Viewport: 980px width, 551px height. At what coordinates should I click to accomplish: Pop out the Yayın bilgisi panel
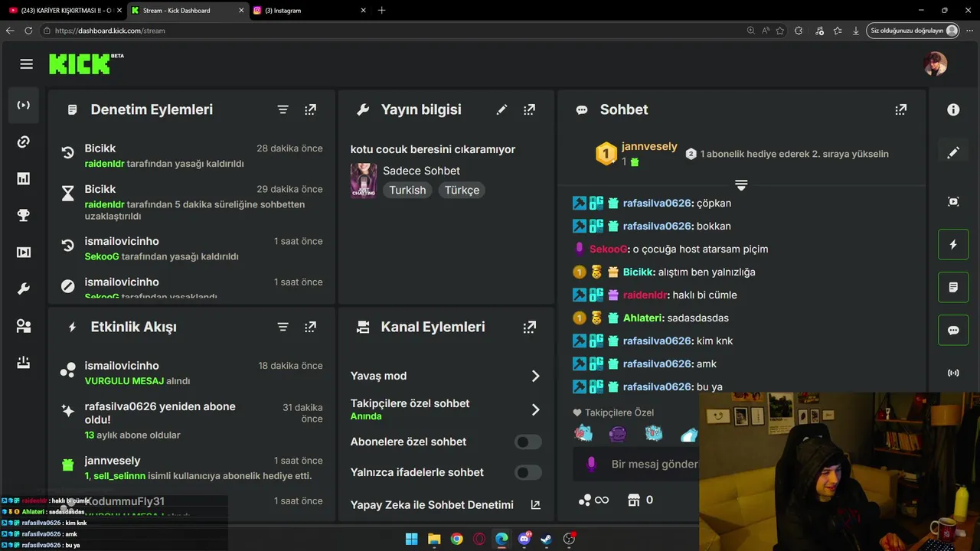pos(529,109)
